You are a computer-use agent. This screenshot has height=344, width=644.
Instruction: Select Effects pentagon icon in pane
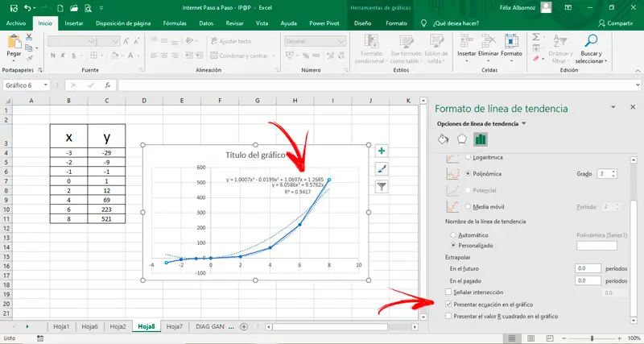pos(461,139)
